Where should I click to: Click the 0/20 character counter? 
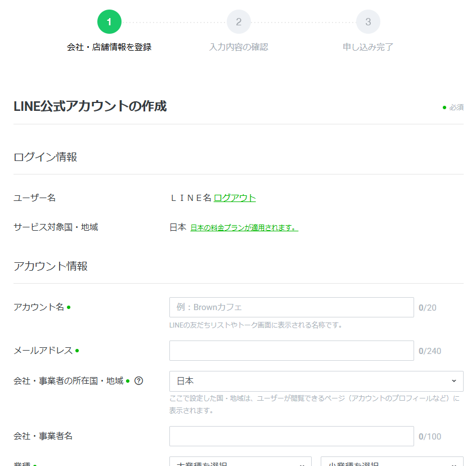click(x=428, y=307)
